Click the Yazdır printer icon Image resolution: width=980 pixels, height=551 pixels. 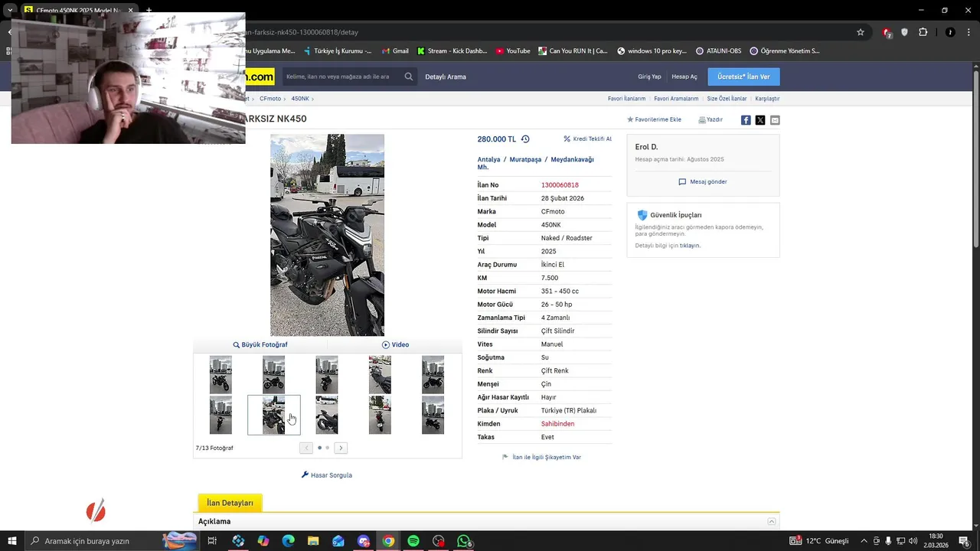click(702, 120)
